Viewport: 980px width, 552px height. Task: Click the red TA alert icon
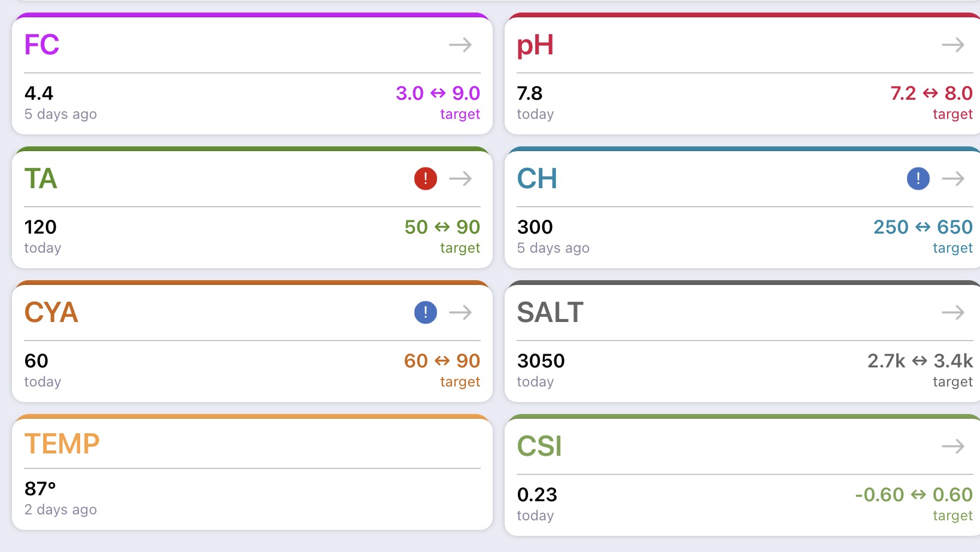[x=426, y=179]
